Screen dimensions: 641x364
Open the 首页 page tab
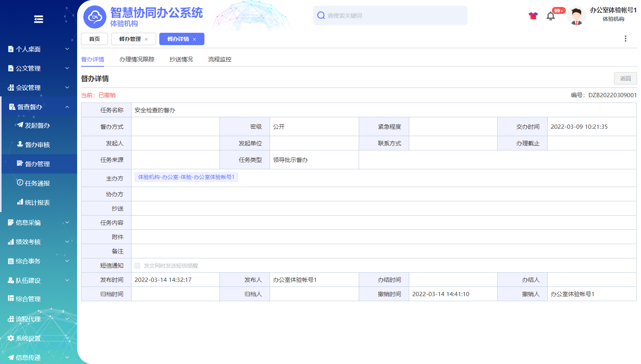(x=94, y=39)
